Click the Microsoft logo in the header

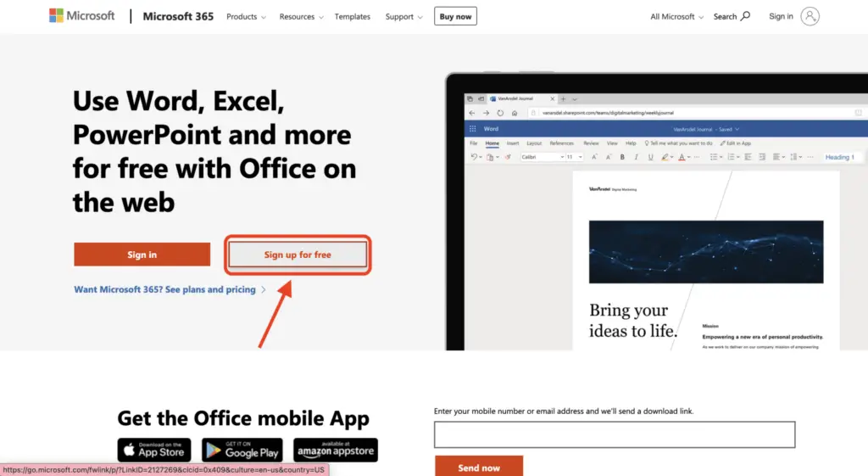tap(82, 16)
